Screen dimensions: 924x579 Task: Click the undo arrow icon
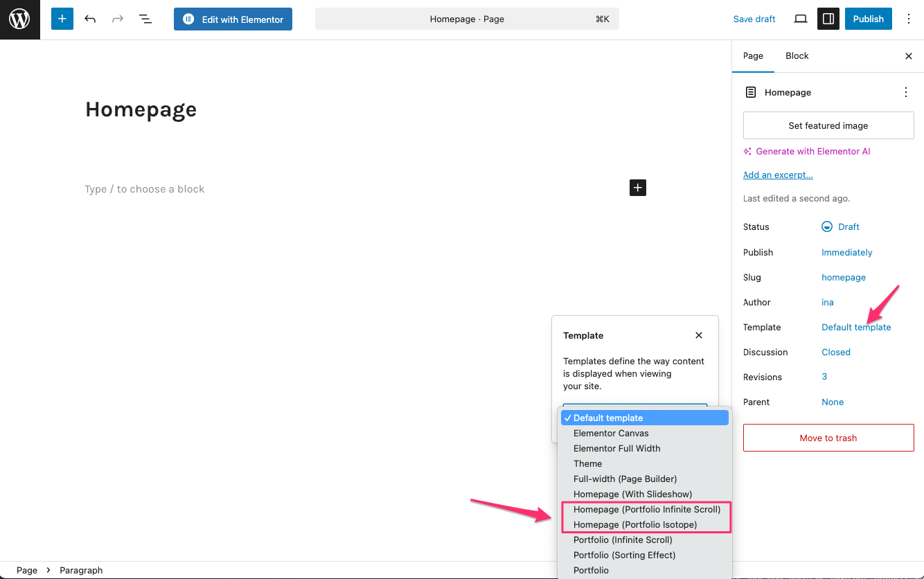(90, 19)
